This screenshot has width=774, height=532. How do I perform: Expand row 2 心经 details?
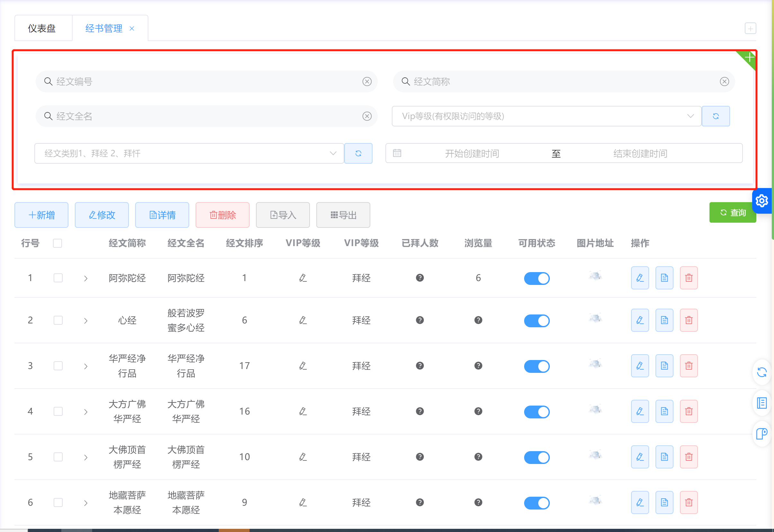tap(86, 321)
